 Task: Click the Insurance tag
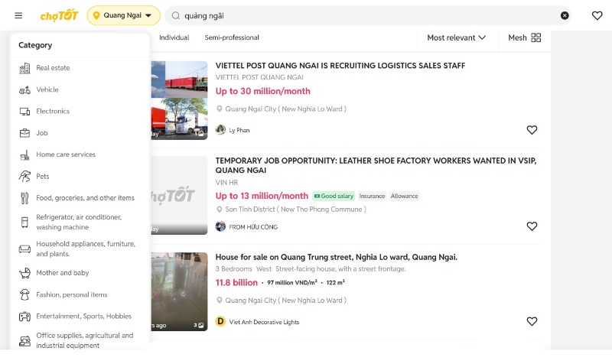(x=372, y=196)
